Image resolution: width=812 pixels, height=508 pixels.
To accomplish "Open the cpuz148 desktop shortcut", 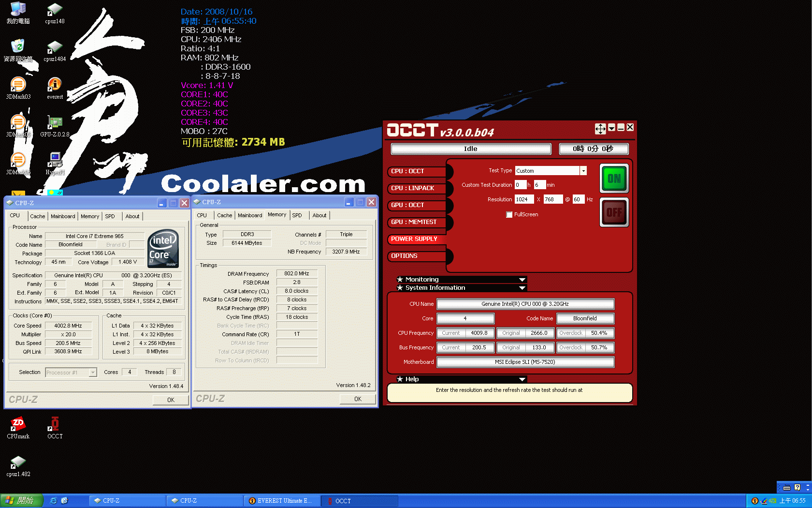I will pyautogui.click(x=55, y=14).
